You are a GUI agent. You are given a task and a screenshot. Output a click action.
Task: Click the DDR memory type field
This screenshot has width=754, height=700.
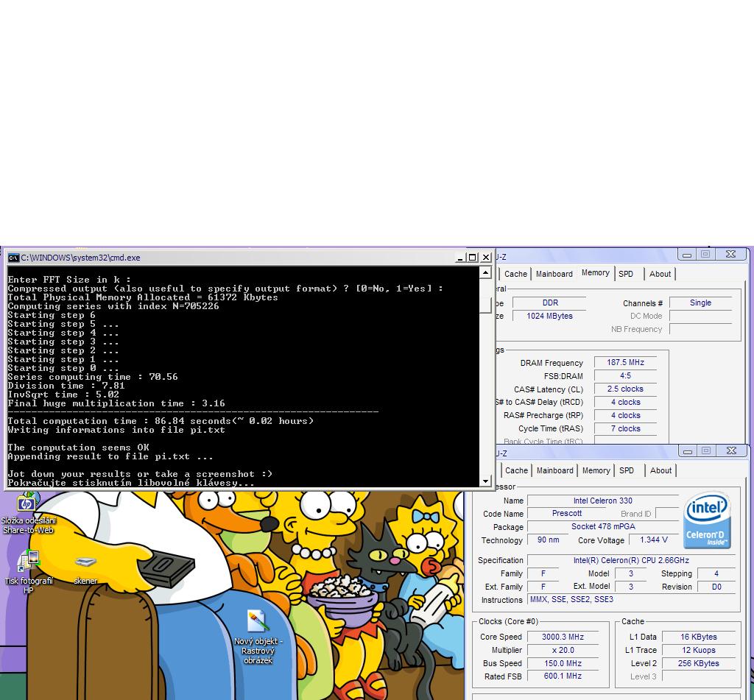click(549, 303)
